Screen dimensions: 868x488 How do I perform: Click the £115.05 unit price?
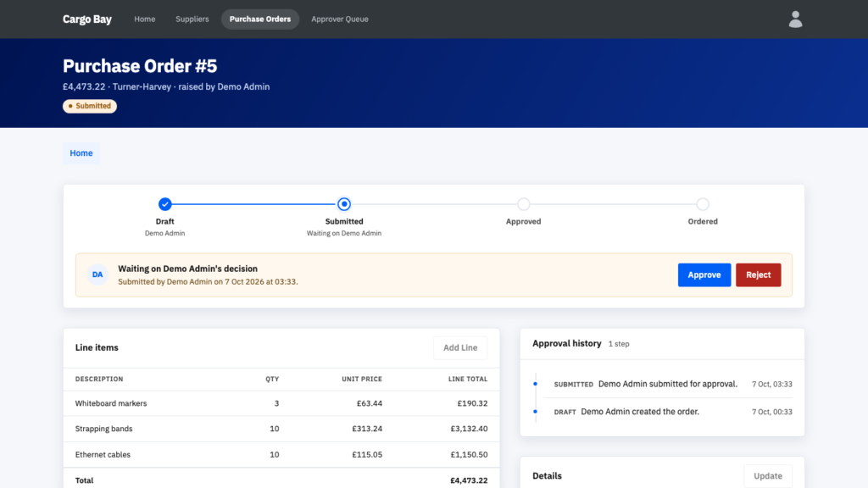click(x=367, y=454)
